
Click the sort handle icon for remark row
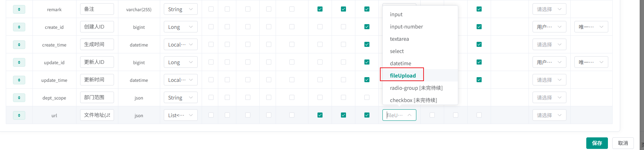[x=19, y=9]
